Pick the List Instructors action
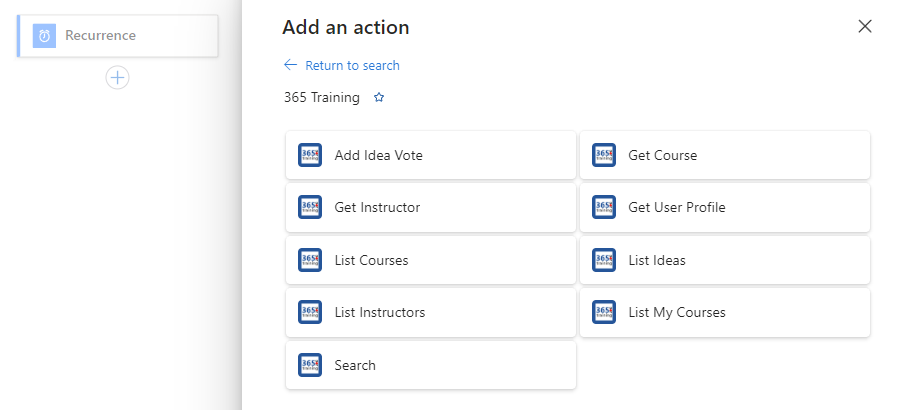Viewport: 900px width, 410px height. point(431,312)
